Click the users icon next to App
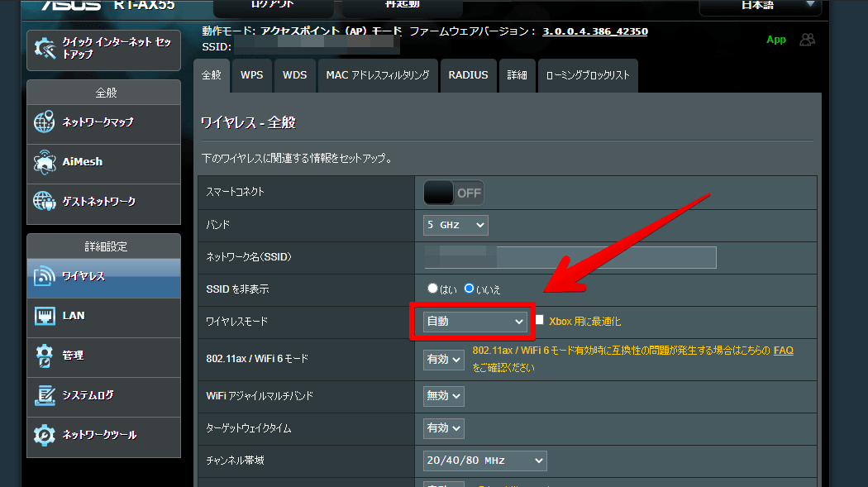This screenshot has height=487, width=868. (x=808, y=39)
